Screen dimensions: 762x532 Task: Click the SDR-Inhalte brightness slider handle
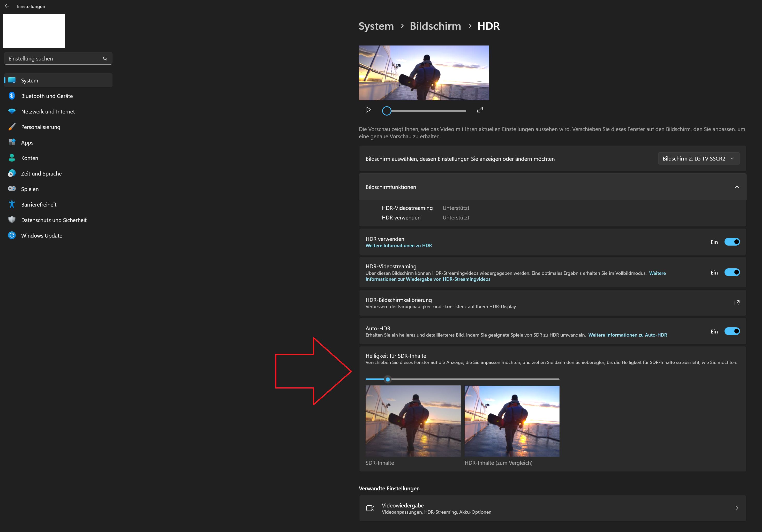[388, 379]
